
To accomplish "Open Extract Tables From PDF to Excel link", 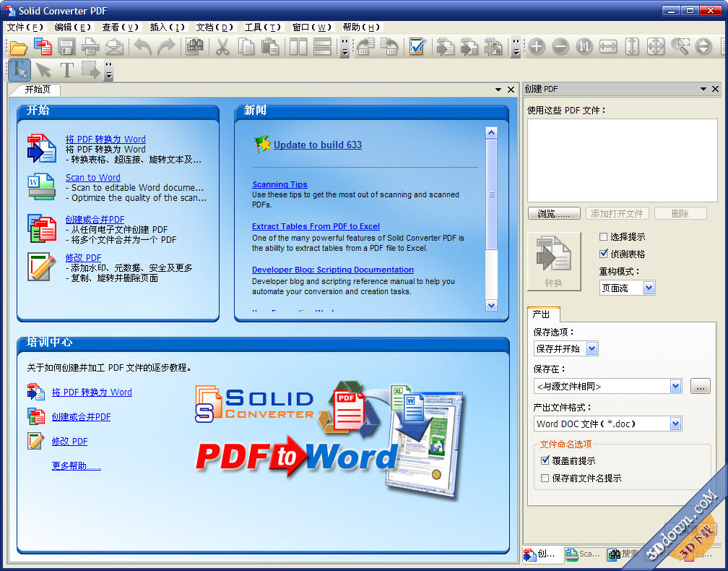I will coord(316,226).
